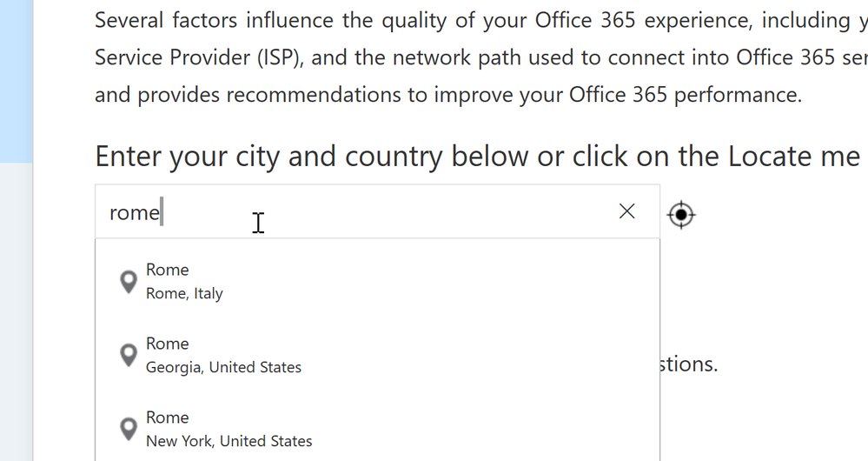
Task: Clear the search box with the X icon
Action: tap(626, 211)
